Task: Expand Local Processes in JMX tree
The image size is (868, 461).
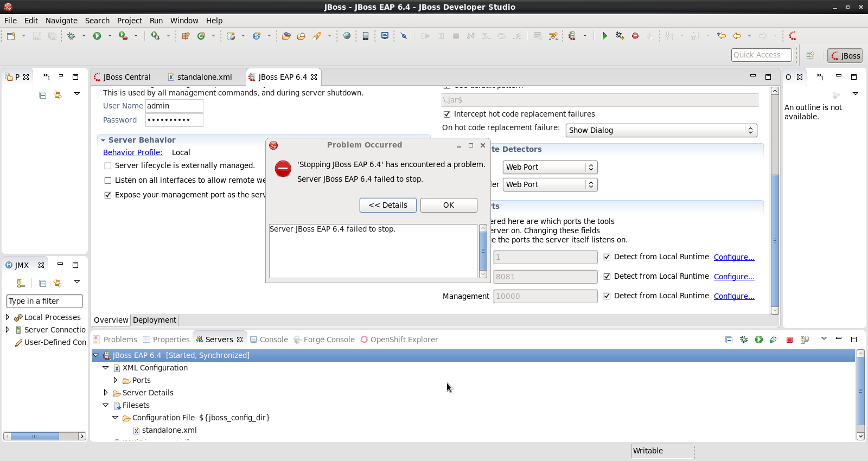Action: [x=8, y=317]
